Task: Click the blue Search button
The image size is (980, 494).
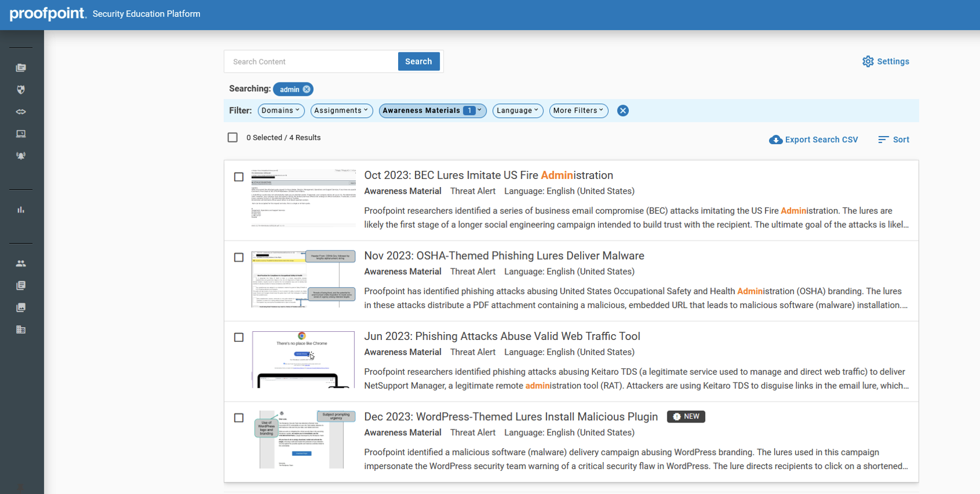Action: [418, 62]
